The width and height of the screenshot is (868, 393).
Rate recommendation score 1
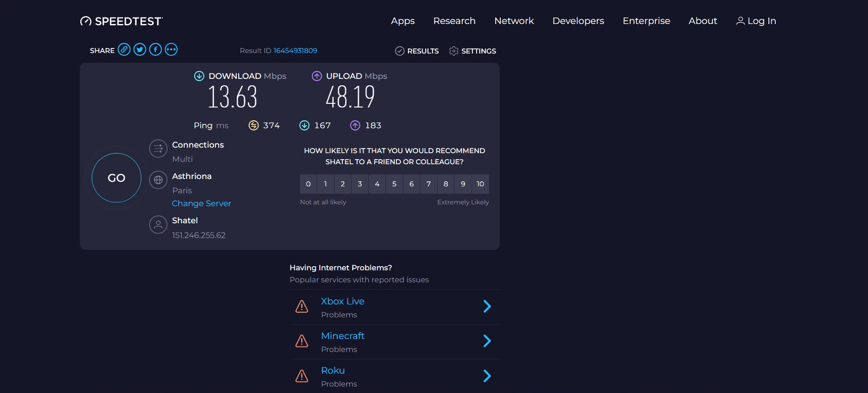325,184
